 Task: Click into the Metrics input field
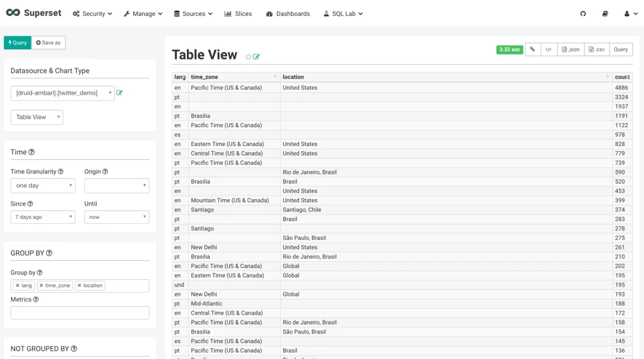coord(79,312)
